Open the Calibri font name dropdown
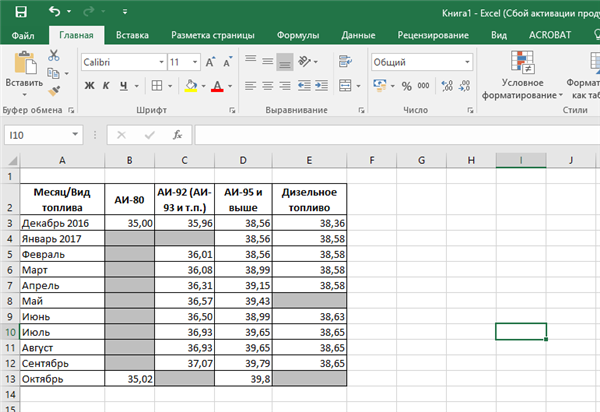The height and width of the screenshot is (412, 600). coord(161,62)
